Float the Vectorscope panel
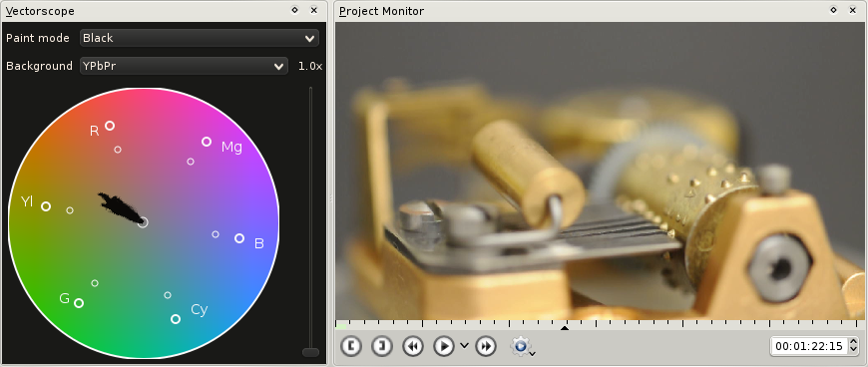The height and width of the screenshot is (367, 868). point(294,10)
